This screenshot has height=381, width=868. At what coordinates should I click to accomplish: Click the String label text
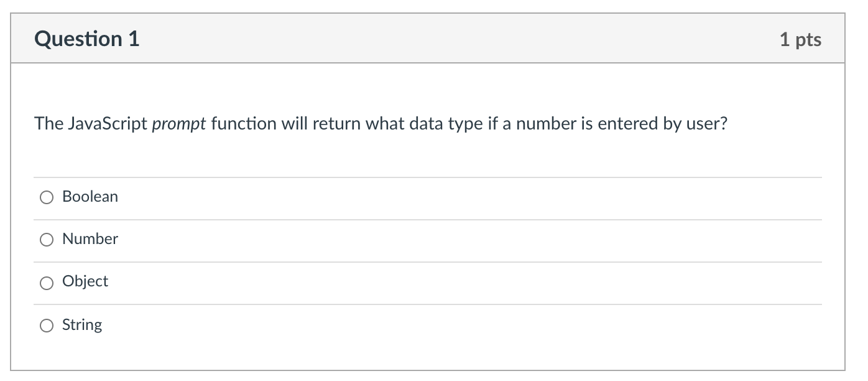81,324
